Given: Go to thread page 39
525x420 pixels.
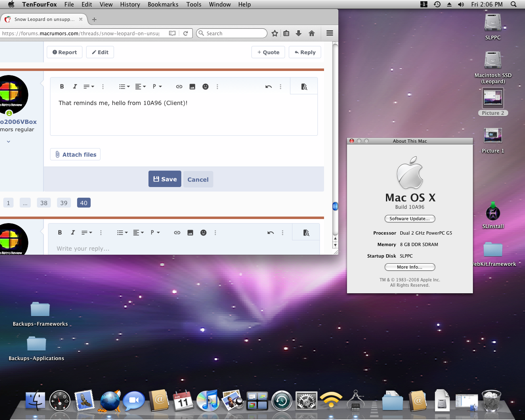Looking at the screenshot, I should [x=64, y=203].
